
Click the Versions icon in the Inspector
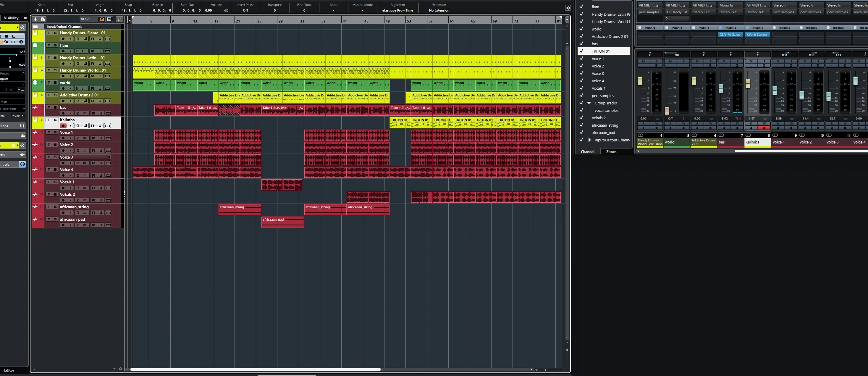22,126
